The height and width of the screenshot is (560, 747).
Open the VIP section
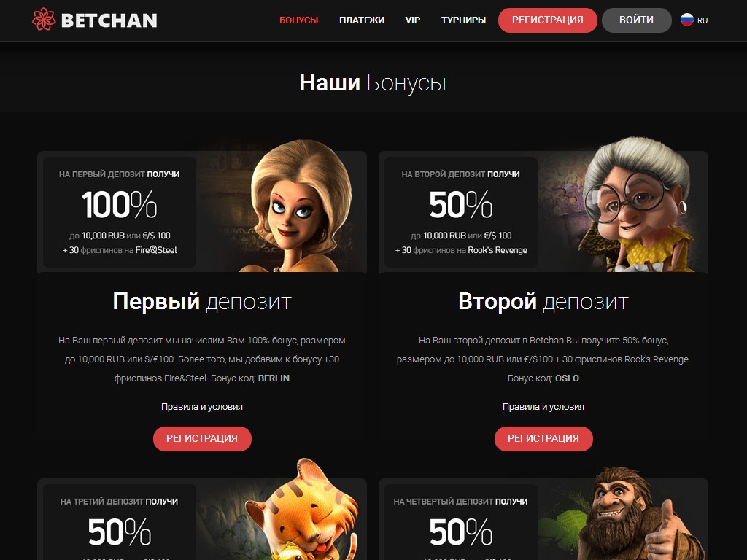pyautogui.click(x=413, y=20)
